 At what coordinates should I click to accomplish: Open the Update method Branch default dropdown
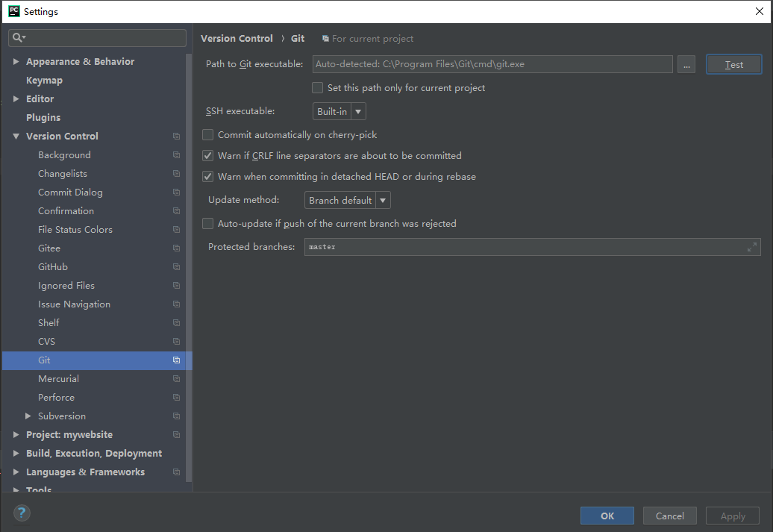click(x=348, y=200)
